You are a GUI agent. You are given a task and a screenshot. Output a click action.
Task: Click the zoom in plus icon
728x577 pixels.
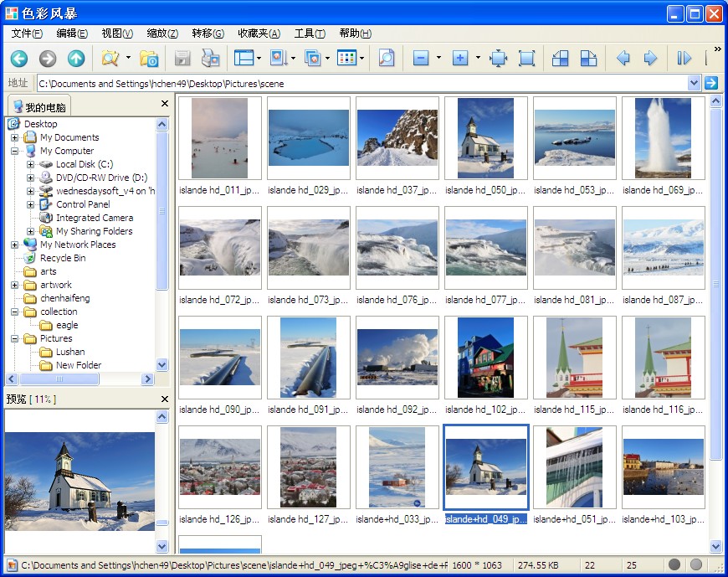coord(459,59)
